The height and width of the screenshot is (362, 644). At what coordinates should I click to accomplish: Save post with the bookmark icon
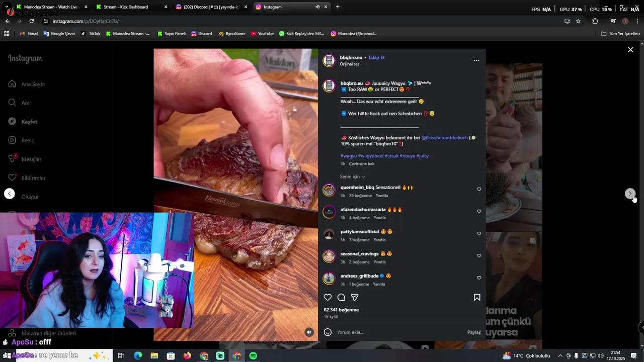[x=477, y=297]
